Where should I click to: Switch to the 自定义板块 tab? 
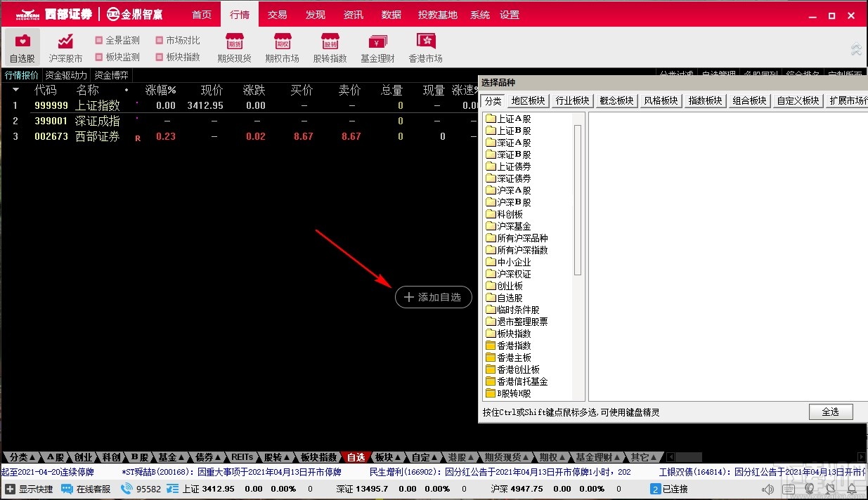[x=798, y=100]
